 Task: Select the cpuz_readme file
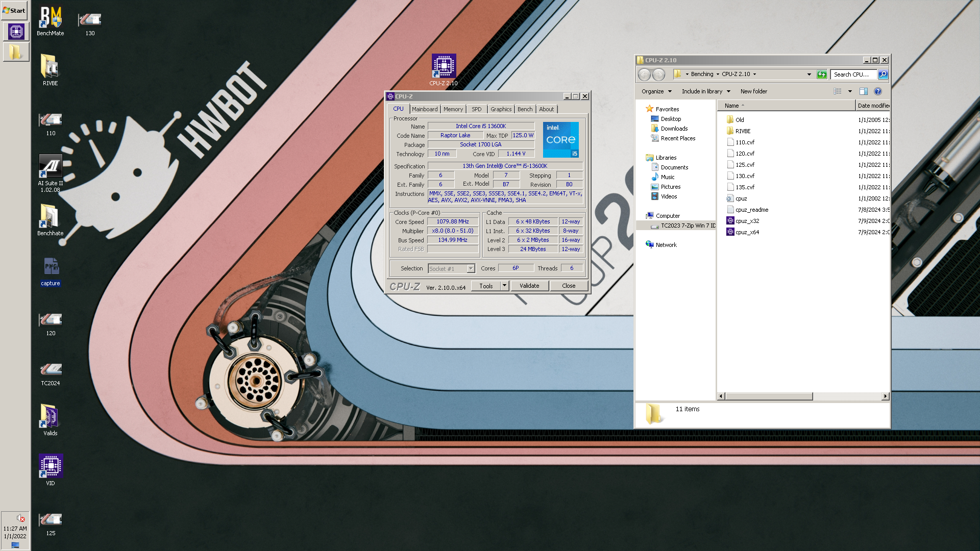(747, 210)
